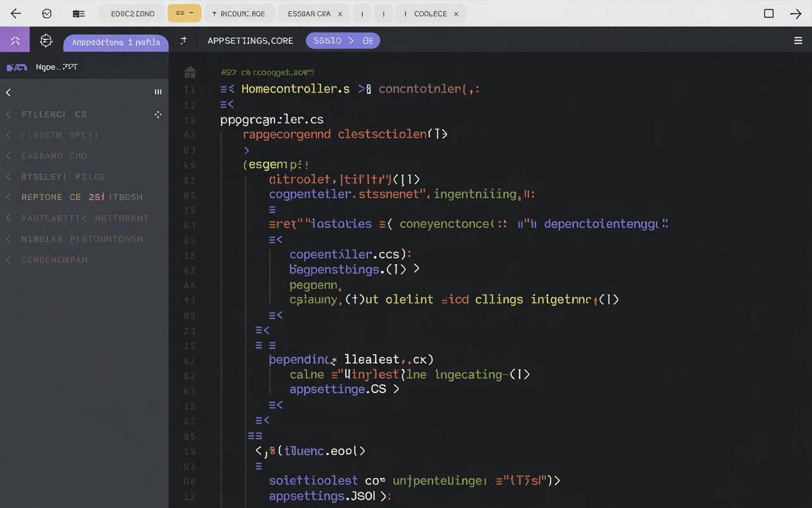The height and width of the screenshot is (508, 812).
Task: Toggle the column view icon in sidebar header
Action: (x=158, y=92)
